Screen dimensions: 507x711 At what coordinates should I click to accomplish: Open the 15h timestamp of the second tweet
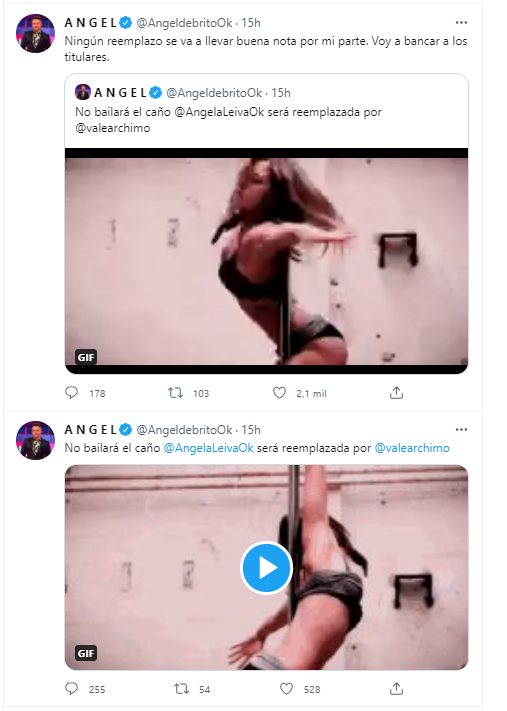(x=251, y=429)
